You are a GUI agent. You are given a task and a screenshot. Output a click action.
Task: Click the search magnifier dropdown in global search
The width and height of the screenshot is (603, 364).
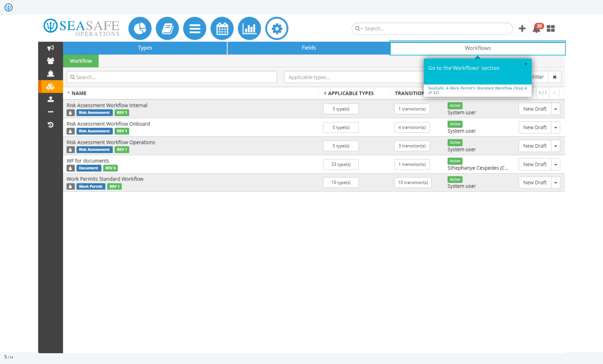tap(359, 29)
